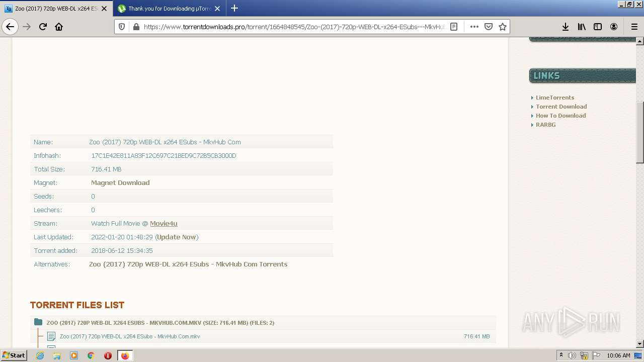Image resolution: width=644 pixels, height=362 pixels.
Task: Launch Chrome from the taskbar
Action: [x=91, y=355]
